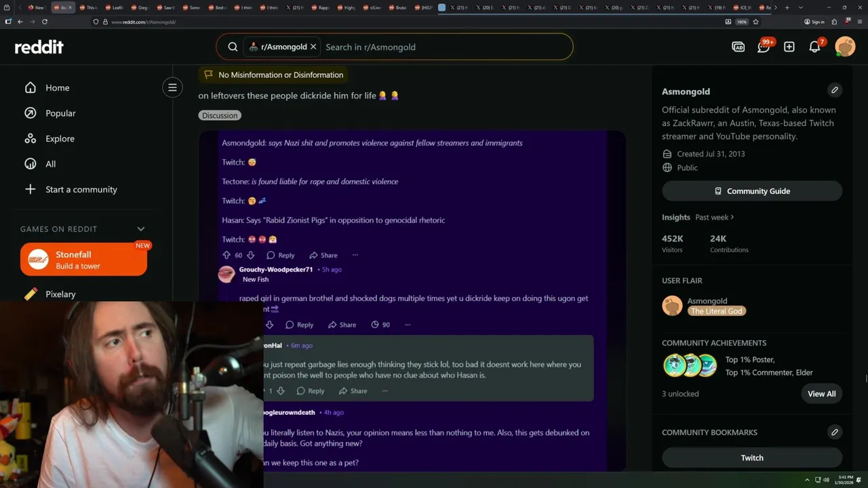Click the No Misinformation or Disinformation rule tag
868x488 pixels.
(x=273, y=75)
